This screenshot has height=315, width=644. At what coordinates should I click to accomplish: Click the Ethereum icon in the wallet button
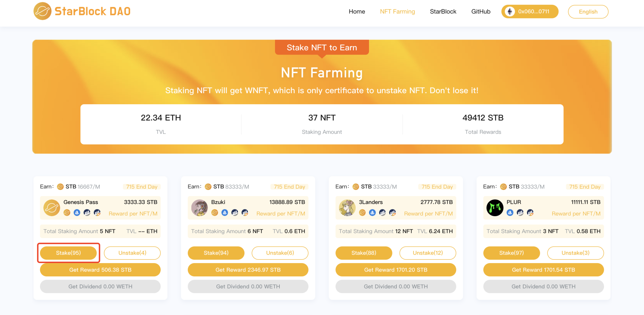pos(510,12)
